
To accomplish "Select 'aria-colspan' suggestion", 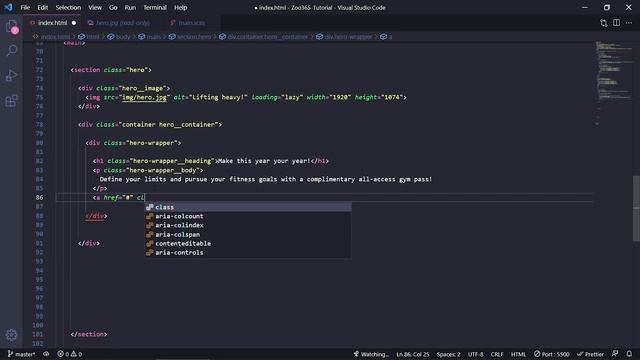I will point(248,234).
